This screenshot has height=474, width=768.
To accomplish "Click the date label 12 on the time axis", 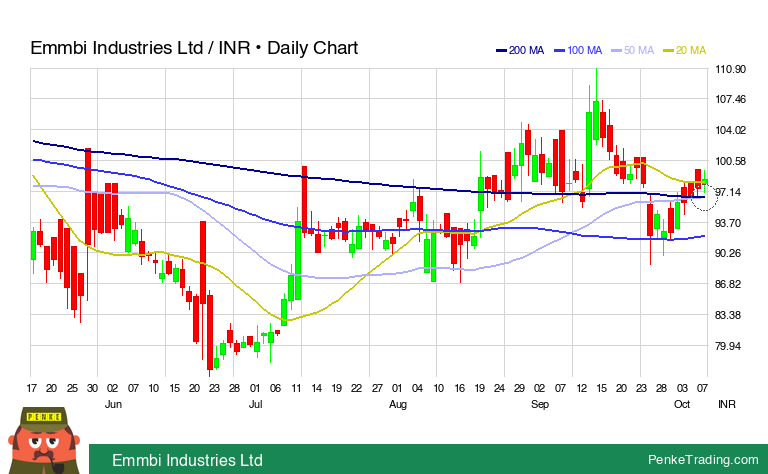I will (581, 388).
